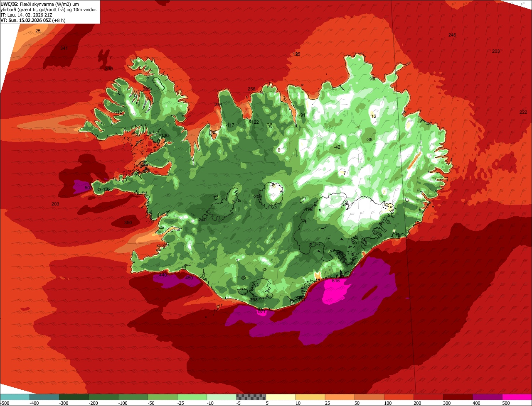Click the map value 12 in east Iceland

pos(374,116)
